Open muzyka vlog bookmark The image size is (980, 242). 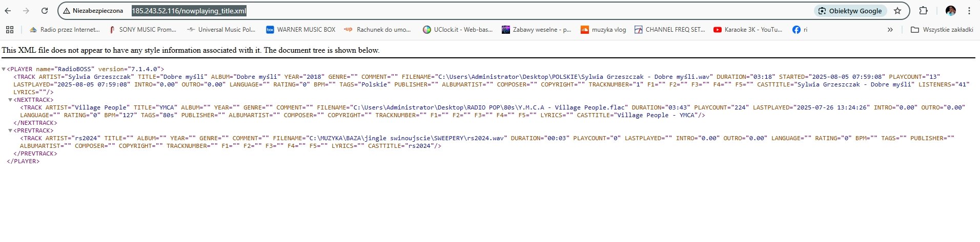tap(603, 30)
